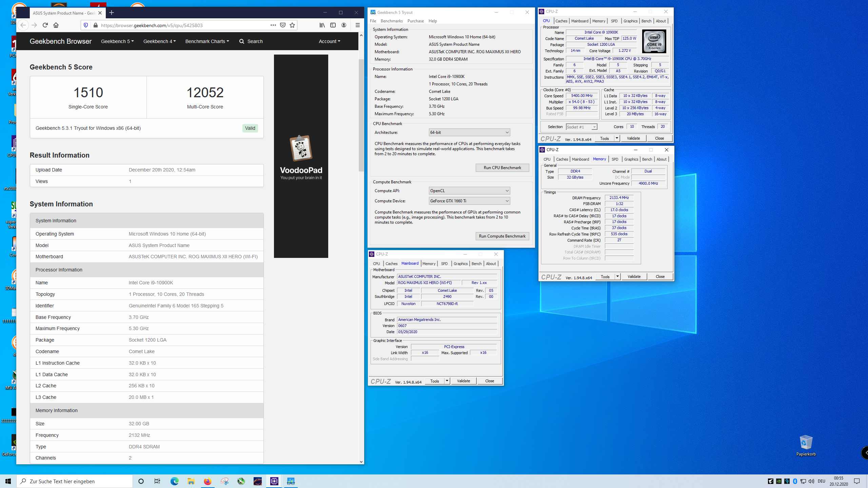This screenshot has width=868, height=488.
Task: Open Firefox account icon
Action: [x=344, y=25]
